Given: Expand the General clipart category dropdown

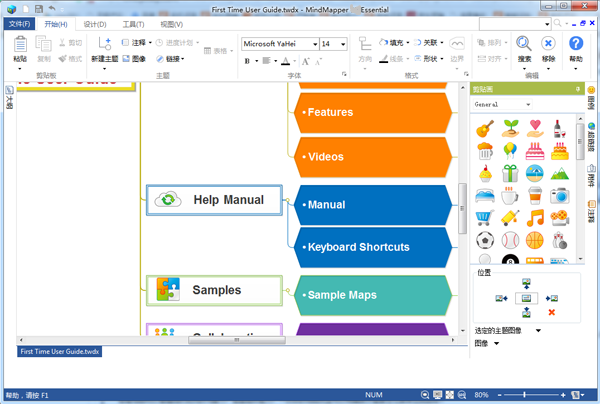Looking at the screenshot, I should (528, 104).
